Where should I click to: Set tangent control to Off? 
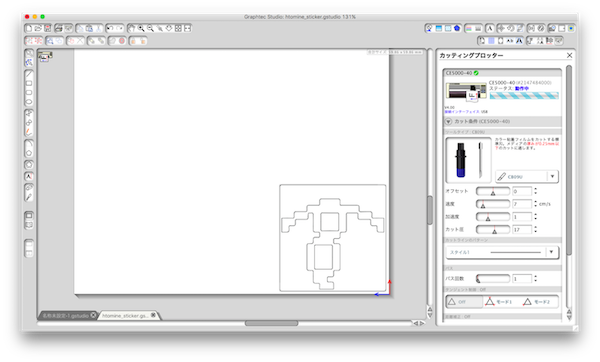point(464,302)
